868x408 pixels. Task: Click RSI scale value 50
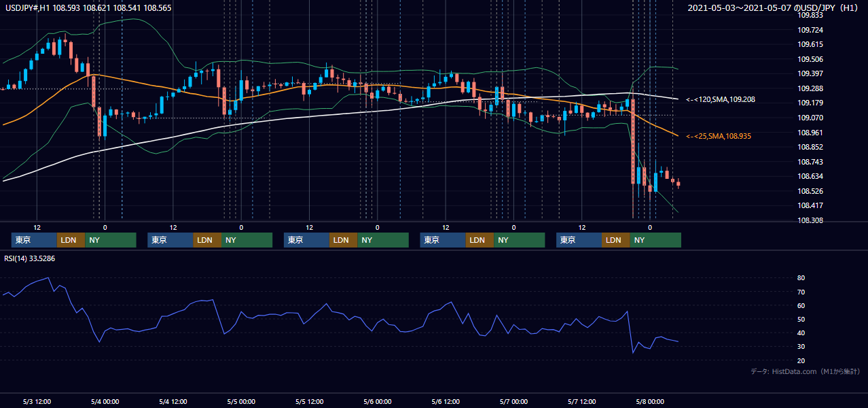(801, 319)
